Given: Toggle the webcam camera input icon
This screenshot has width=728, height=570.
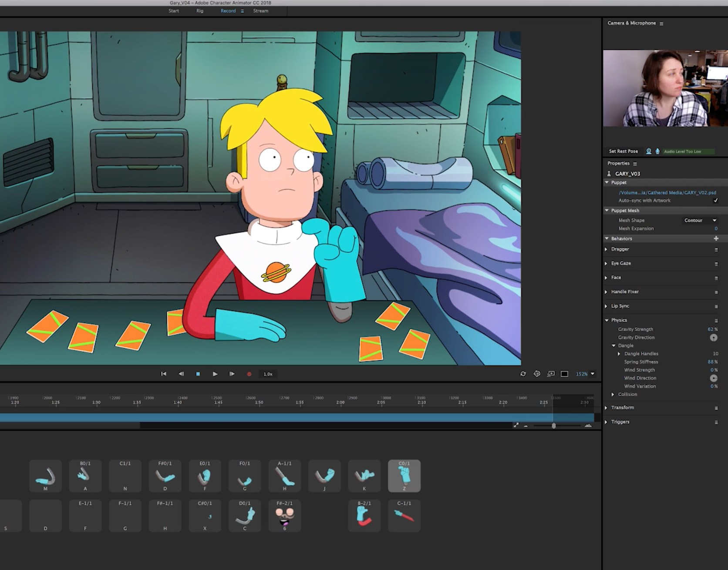Looking at the screenshot, I should pyautogui.click(x=649, y=151).
